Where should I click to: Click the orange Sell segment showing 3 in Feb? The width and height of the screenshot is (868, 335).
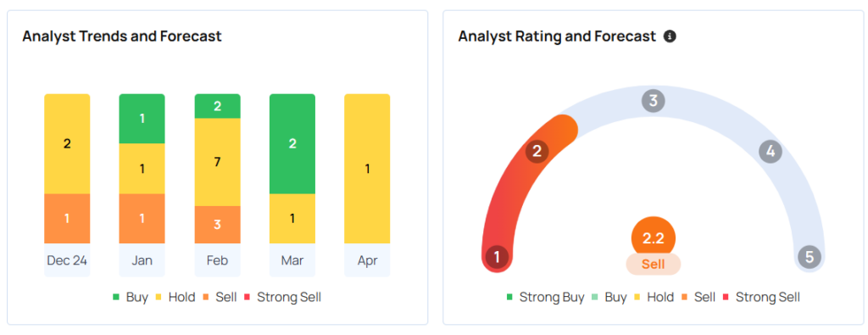tap(217, 225)
